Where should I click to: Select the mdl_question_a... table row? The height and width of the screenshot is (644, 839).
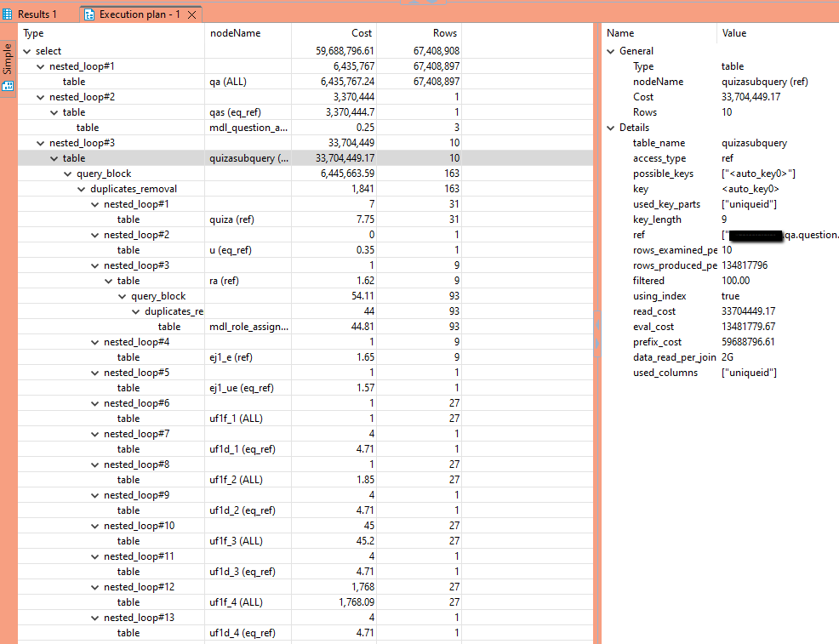tap(305, 128)
